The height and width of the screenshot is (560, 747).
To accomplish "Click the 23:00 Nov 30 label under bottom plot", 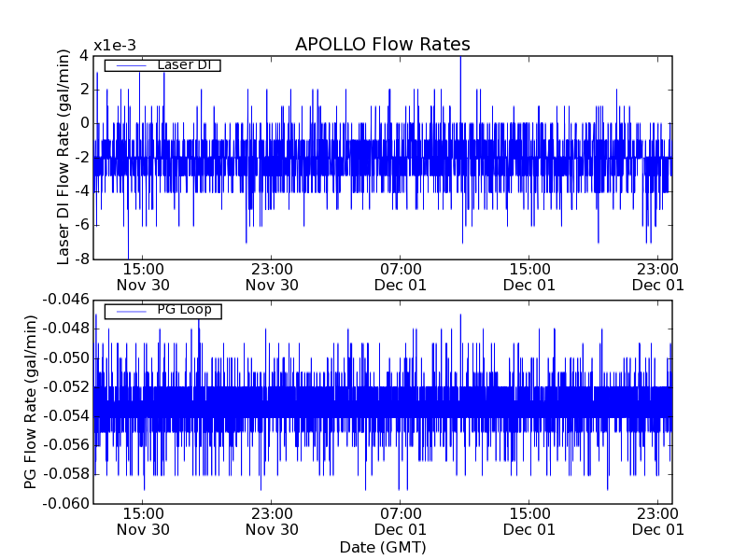I will [x=272, y=521].
